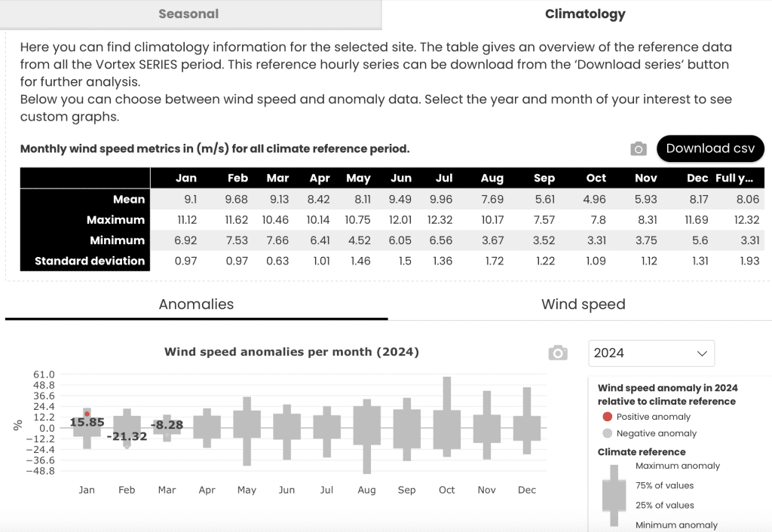772x532 pixels.
Task: Click the camera icon next to chart title
Action: pos(558,353)
